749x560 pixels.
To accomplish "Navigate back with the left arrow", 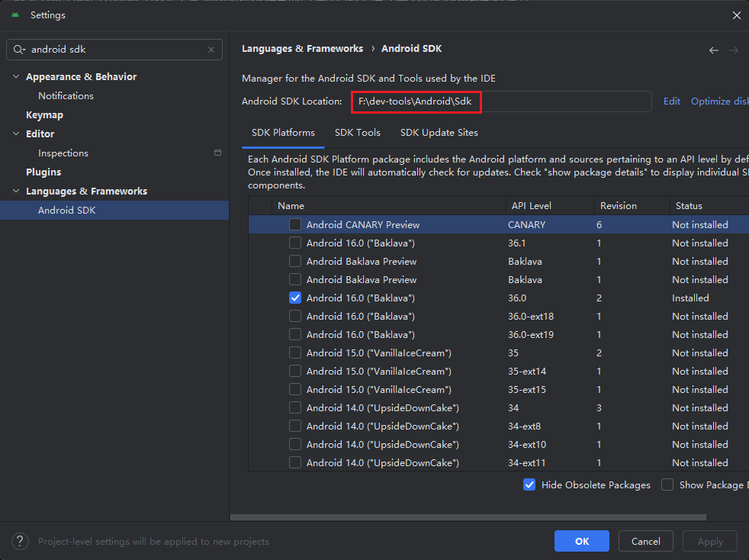I will coord(713,50).
